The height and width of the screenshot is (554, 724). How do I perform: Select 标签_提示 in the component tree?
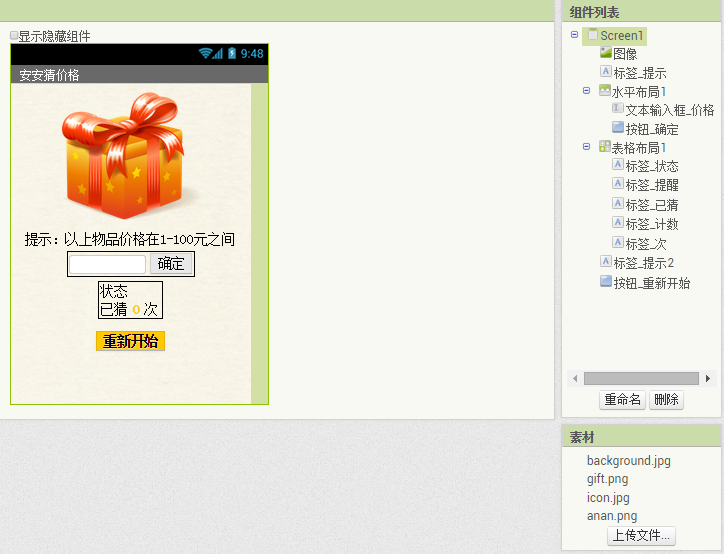(640, 73)
